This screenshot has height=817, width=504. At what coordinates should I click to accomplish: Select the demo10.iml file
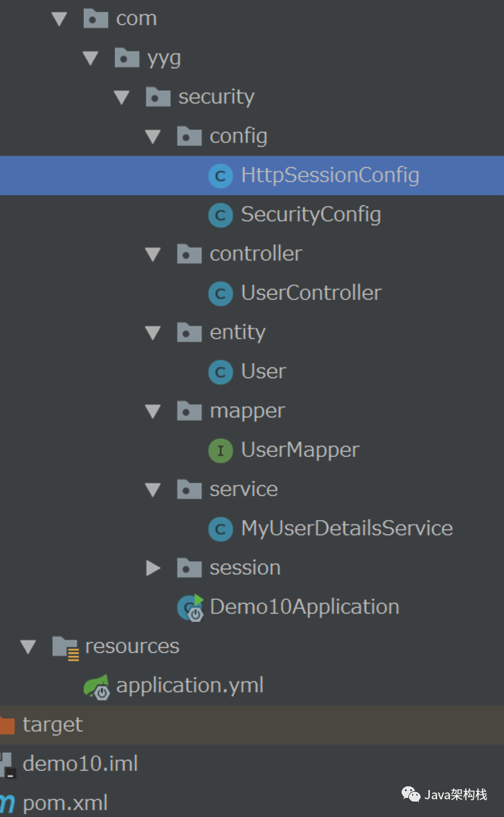(80, 764)
